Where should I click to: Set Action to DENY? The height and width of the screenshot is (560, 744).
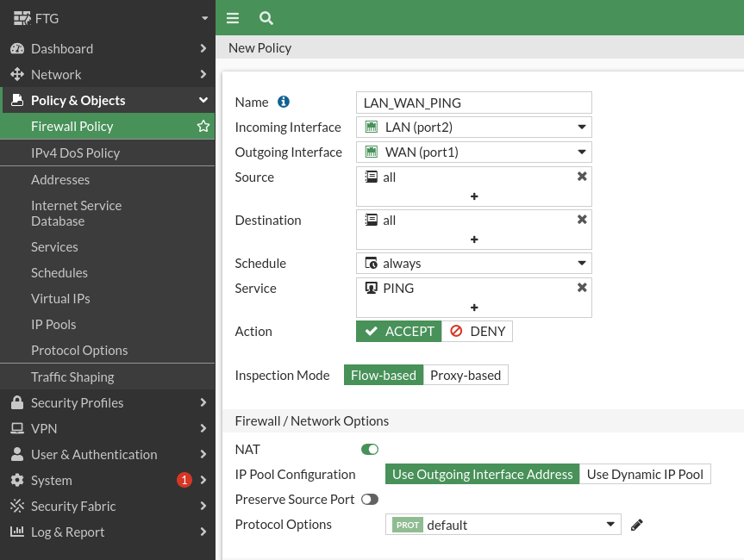tap(477, 331)
